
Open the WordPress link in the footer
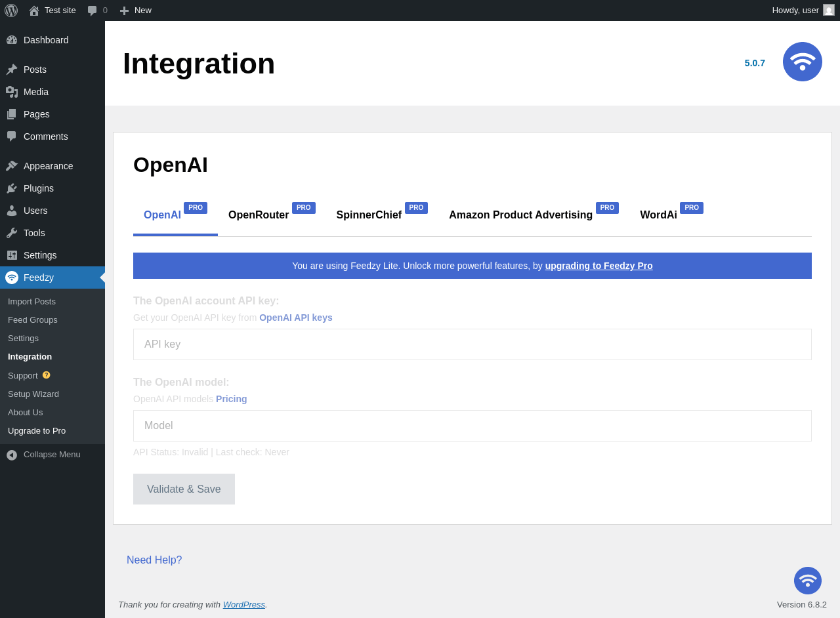[244, 605]
